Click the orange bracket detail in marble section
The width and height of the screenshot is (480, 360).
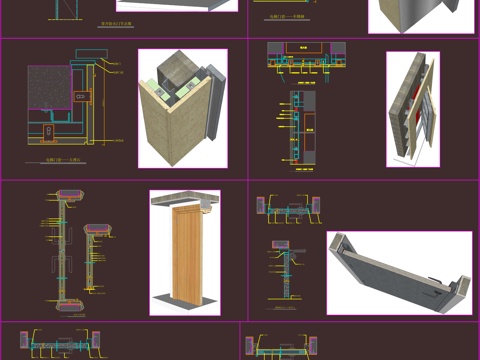pyautogui.click(x=82, y=97)
